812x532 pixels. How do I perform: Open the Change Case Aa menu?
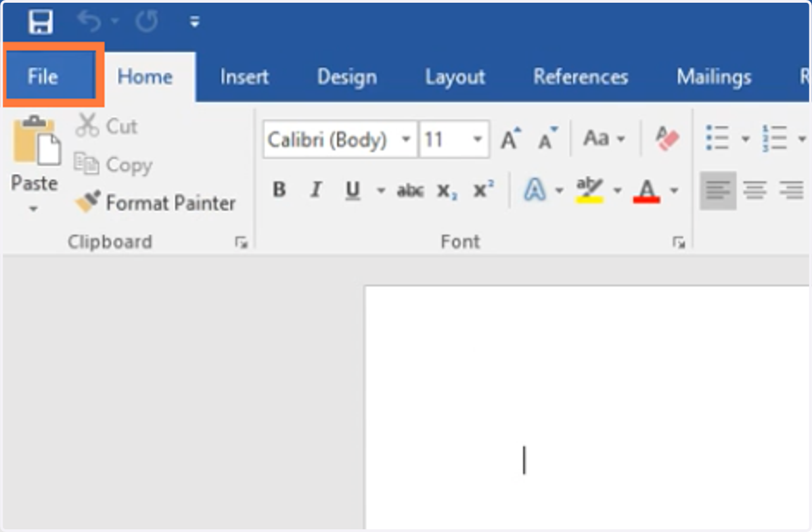tap(604, 139)
